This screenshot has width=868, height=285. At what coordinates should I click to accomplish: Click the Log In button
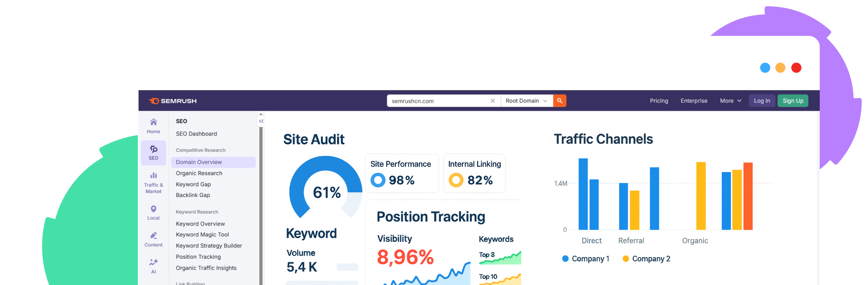point(762,101)
